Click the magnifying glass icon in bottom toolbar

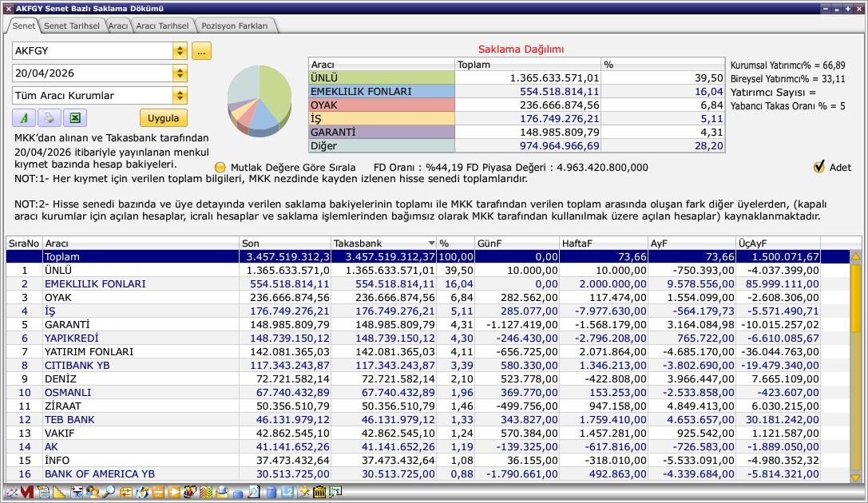tap(109, 493)
